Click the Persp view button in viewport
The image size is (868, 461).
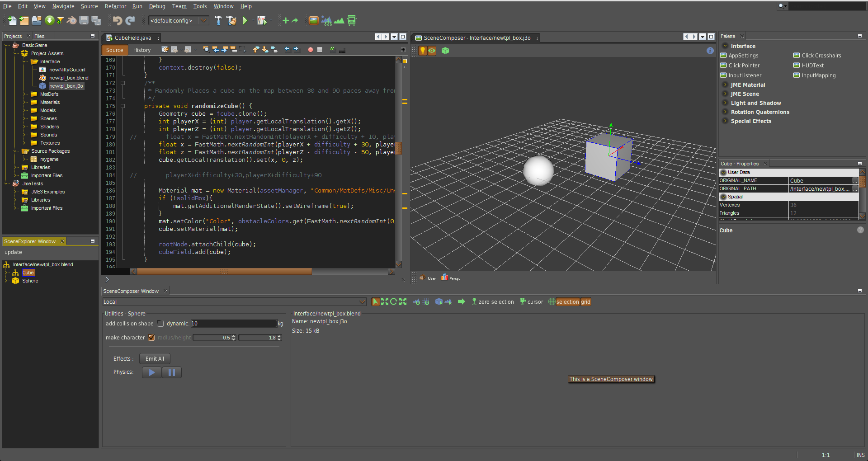[450, 278]
